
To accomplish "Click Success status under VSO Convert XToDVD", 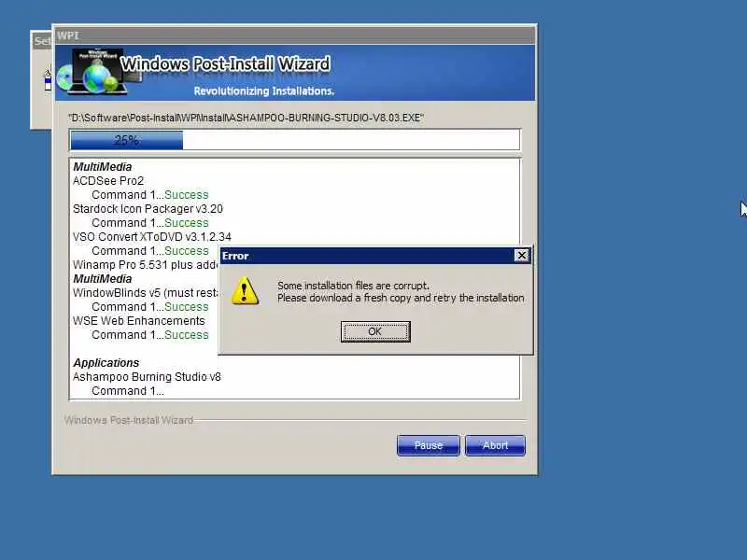I will (186, 251).
